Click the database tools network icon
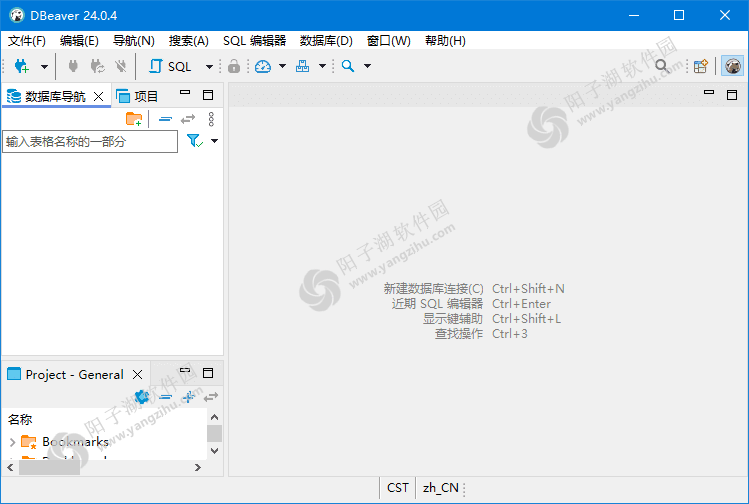Image resolution: width=749 pixels, height=504 pixels. 302,66
